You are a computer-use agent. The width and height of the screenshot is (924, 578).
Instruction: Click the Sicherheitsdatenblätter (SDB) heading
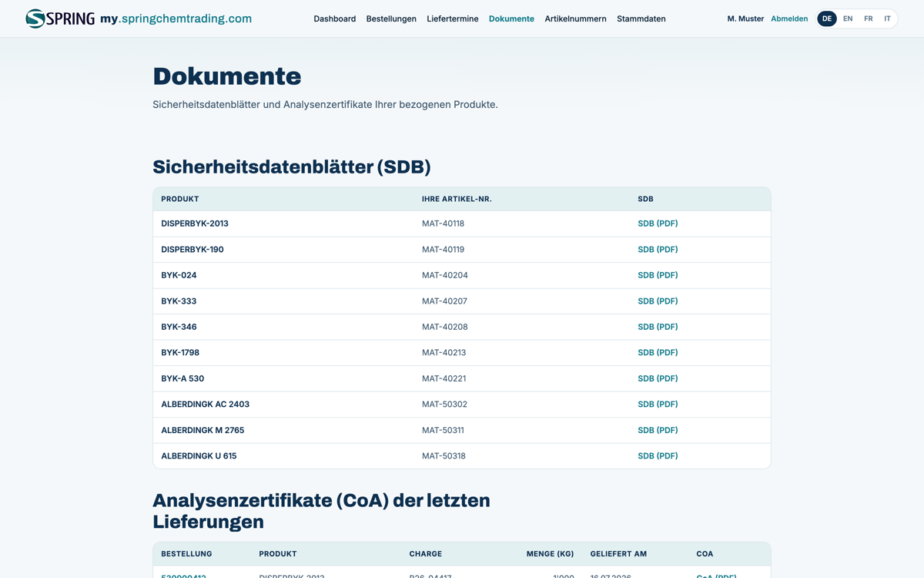pyautogui.click(x=292, y=167)
